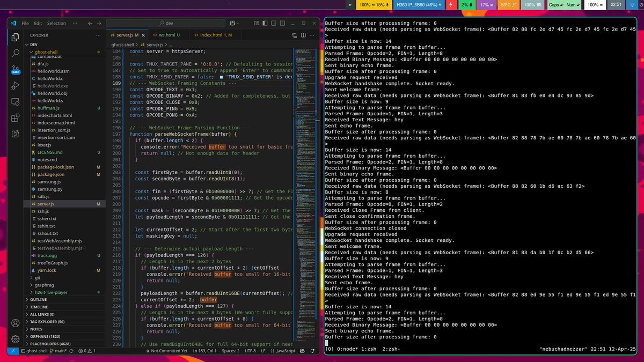Open the Search view in activity bar
The height and width of the screenshot is (362, 644).
click(16, 54)
